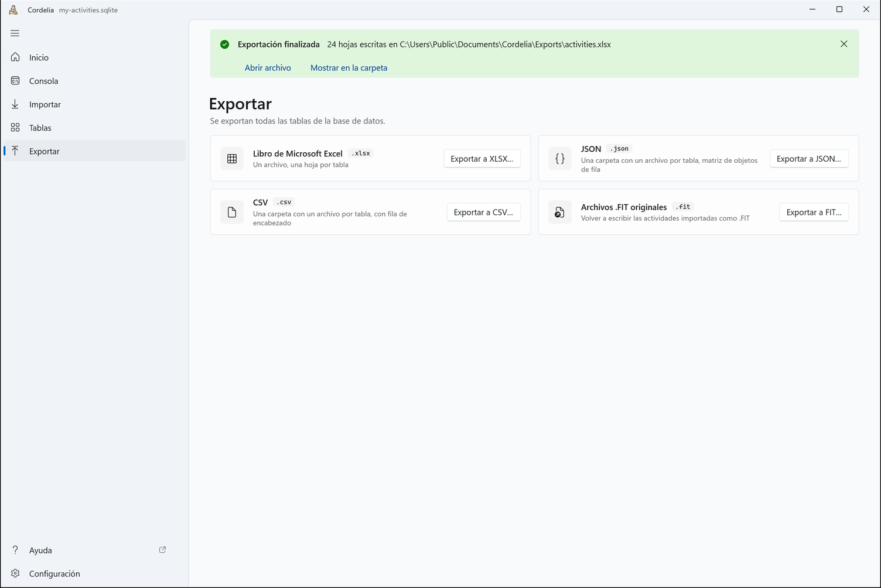Viewport: 881px width, 588px height.
Task: Click the external link icon beside Ayuda
Action: [x=162, y=549]
